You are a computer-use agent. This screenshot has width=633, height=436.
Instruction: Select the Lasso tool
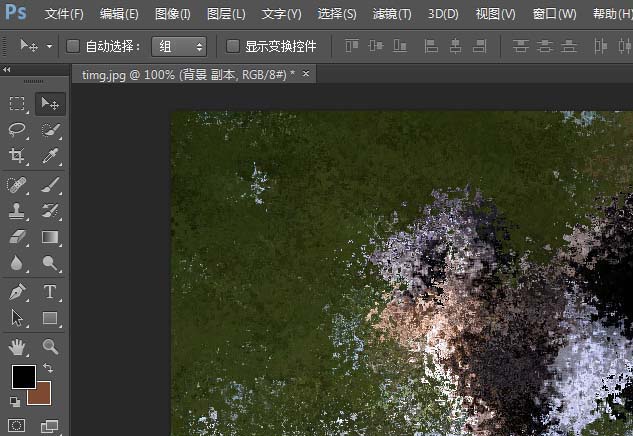point(17,130)
